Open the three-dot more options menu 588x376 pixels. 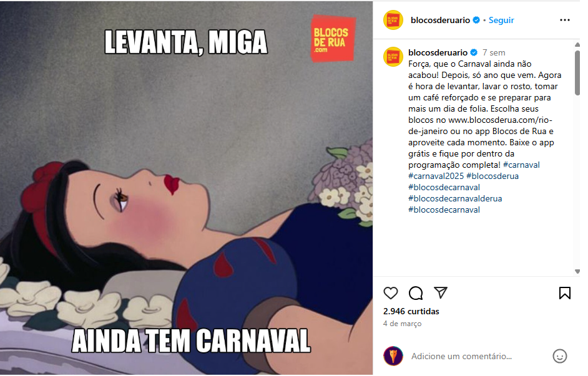coord(565,20)
